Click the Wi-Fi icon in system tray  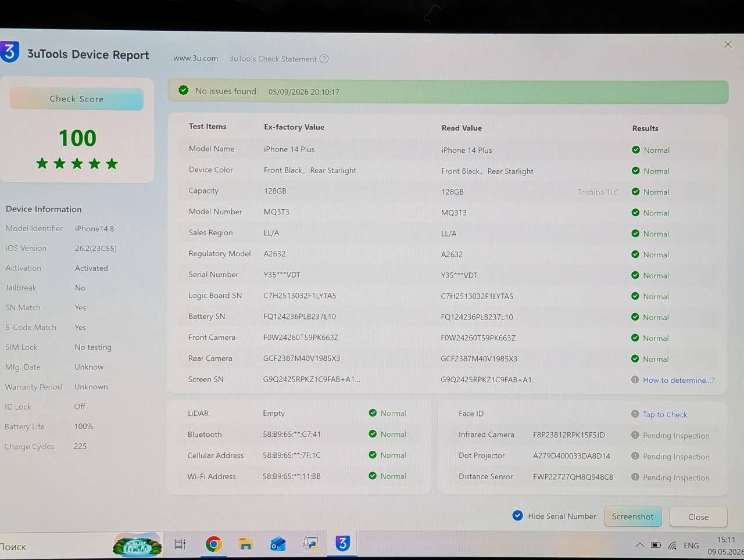point(673,545)
